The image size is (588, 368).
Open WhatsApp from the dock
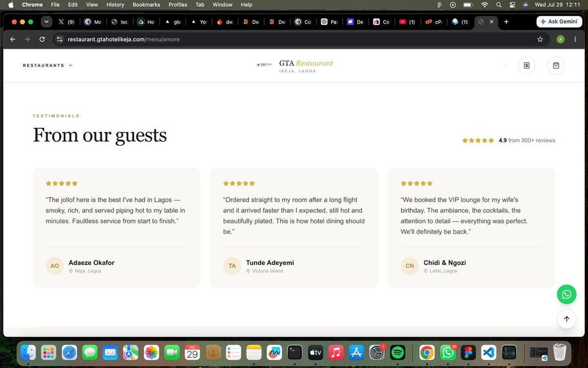pos(447,352)
